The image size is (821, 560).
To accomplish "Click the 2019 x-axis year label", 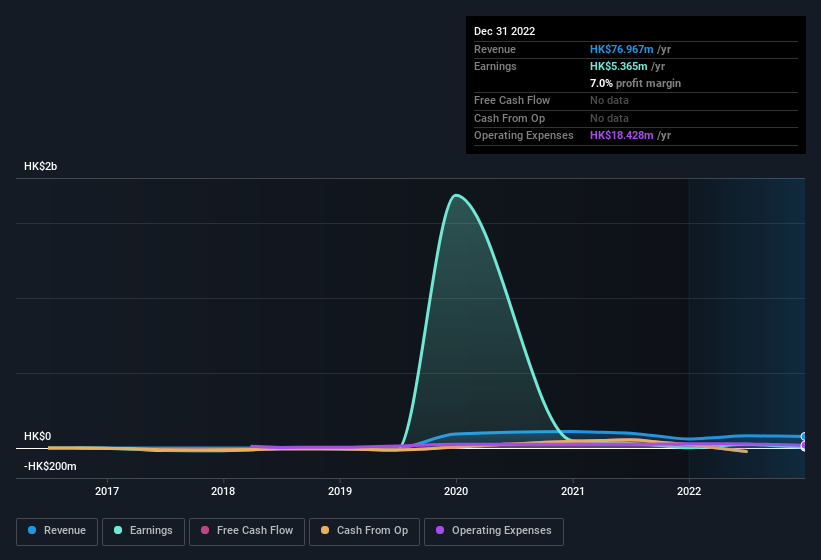I will (340, 491).
